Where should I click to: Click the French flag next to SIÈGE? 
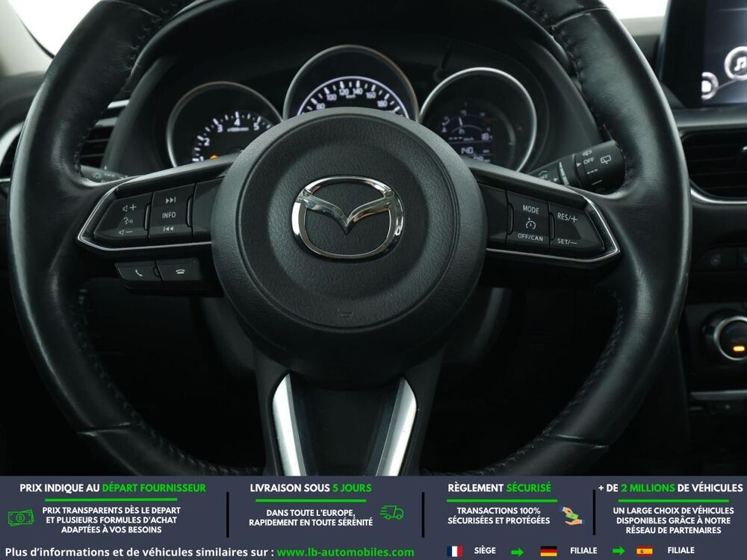tap(455, 551)
